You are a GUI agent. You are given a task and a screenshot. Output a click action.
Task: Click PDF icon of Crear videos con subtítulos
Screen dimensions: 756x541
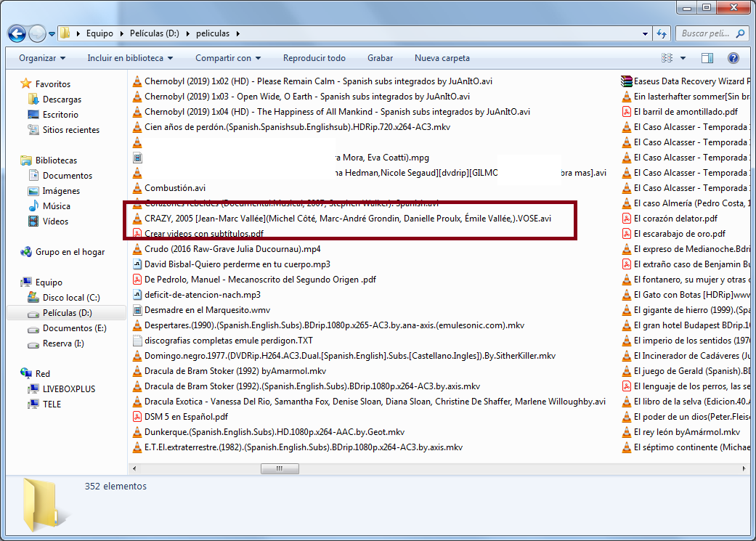tap(137, 234)
